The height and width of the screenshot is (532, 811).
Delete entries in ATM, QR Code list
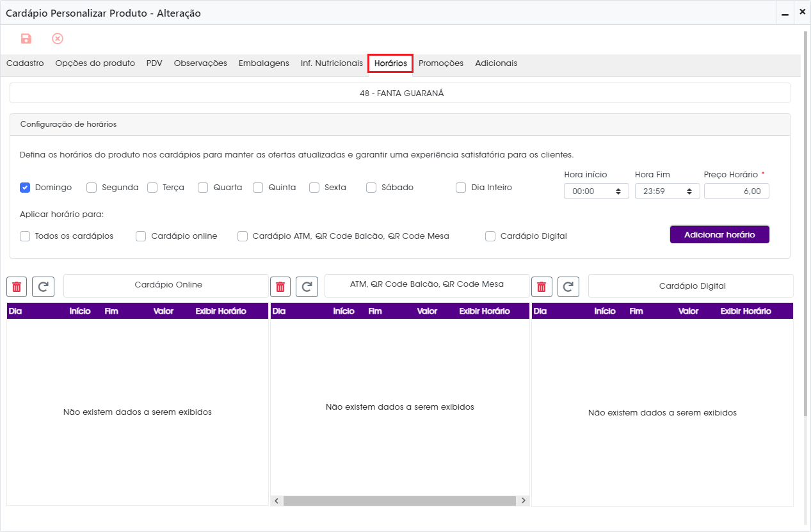[280, 286]
